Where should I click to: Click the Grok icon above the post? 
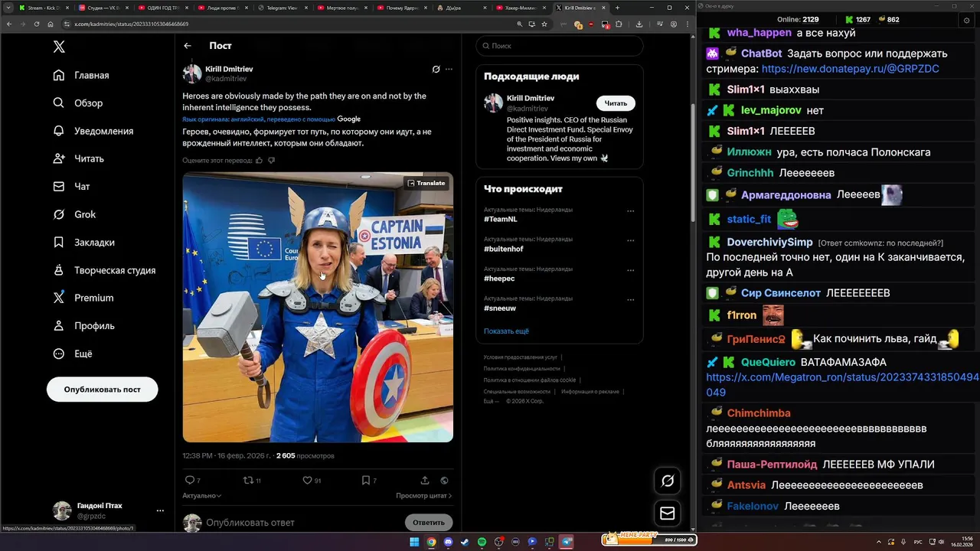436,69
